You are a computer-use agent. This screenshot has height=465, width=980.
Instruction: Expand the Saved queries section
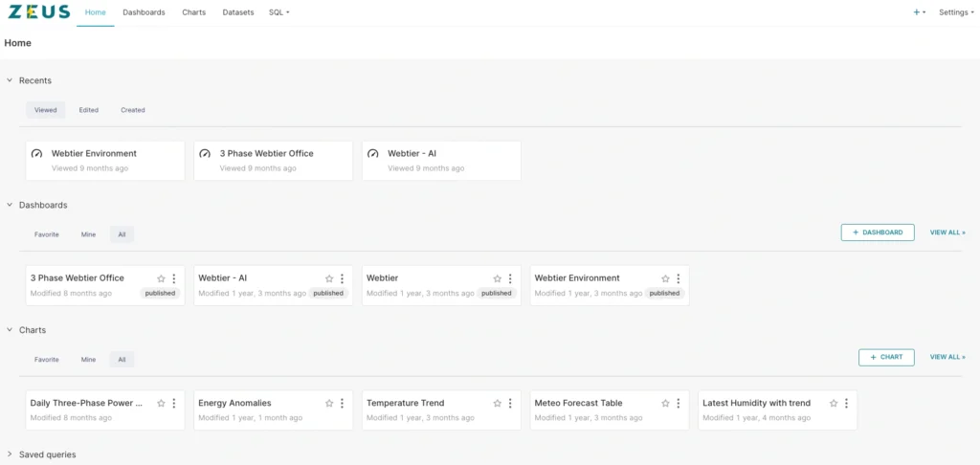click(10, 454)
